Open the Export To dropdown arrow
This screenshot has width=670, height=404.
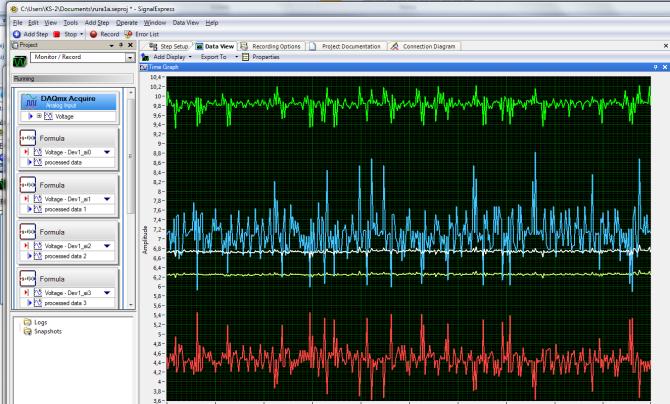236,57
